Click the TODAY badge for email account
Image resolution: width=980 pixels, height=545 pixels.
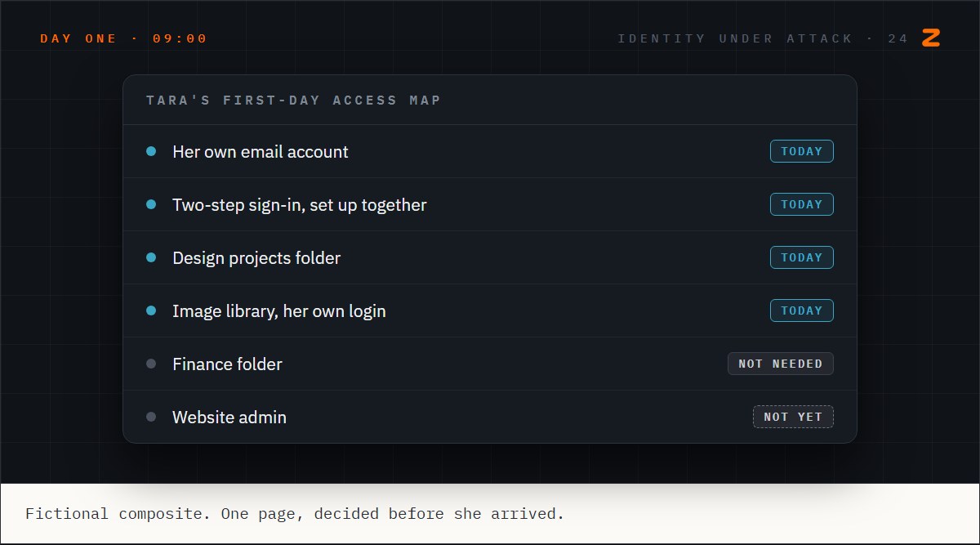801,151
